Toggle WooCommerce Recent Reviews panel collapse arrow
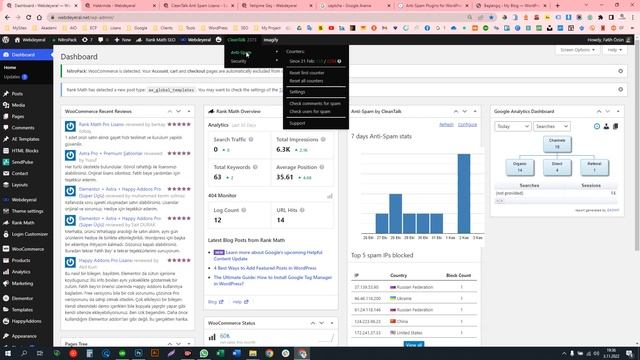640x360 pixels. point(189,111)
